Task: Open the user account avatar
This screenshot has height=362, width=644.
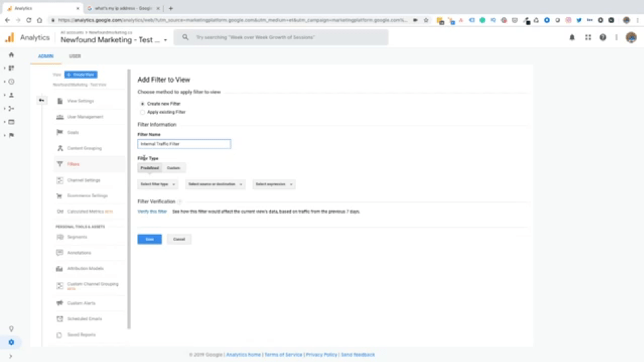Action: pos(631,38)
